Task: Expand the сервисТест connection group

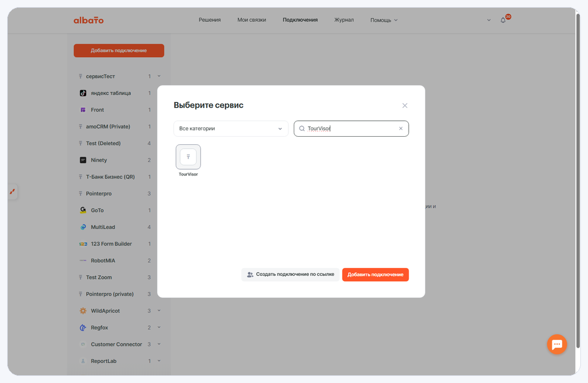Action: coord(159,76)
